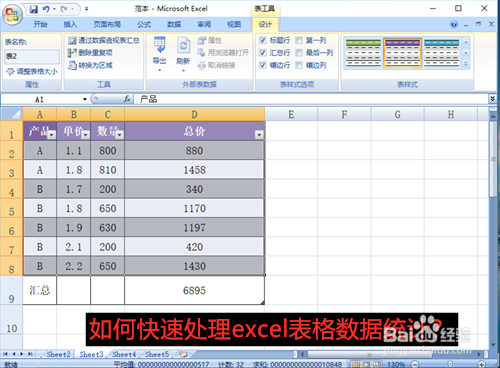Open the Export (导出) menu
The height and width of the screenshot is (368, 500).
point(159,54)
